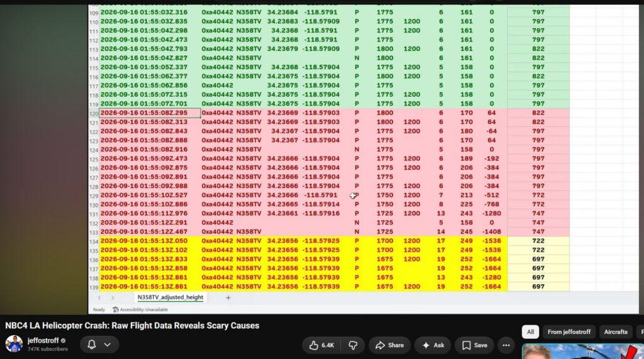
Task: Click the value -768 in row 130
Action: (x=492, y=204)
